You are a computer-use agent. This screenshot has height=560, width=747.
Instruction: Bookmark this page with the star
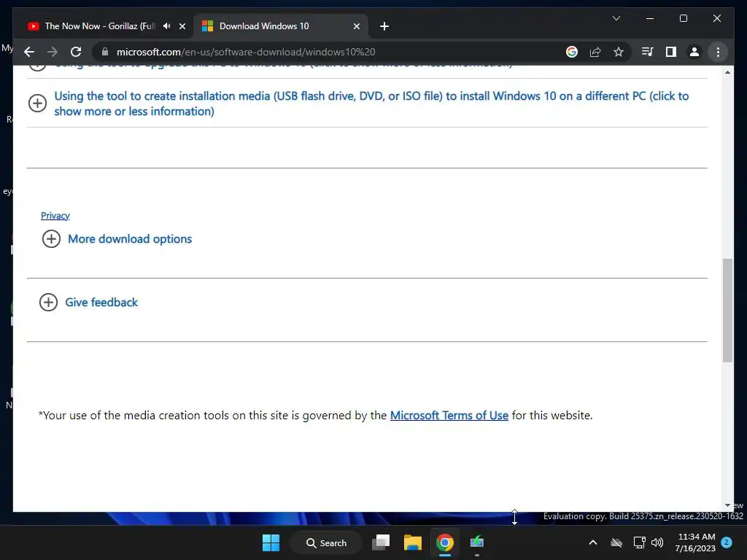pos(619,52)
